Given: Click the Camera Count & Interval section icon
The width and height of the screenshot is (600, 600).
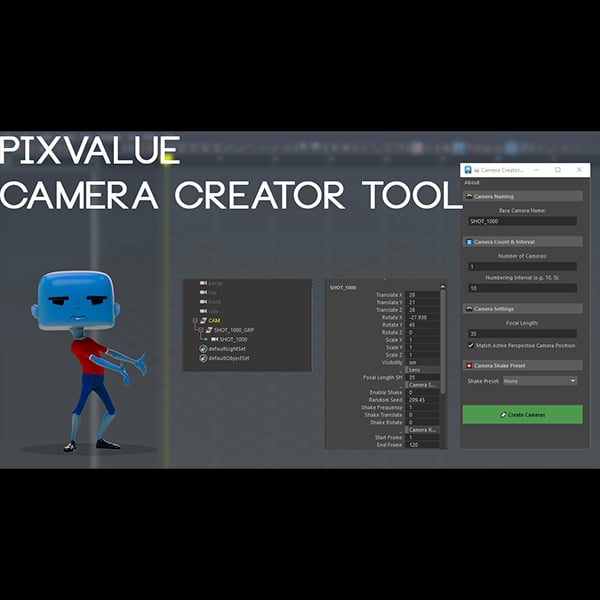Looking at the screenshot, I should 469,242.
